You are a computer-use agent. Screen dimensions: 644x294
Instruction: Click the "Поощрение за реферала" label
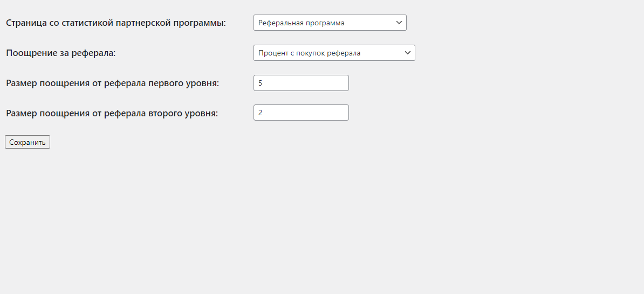[61, 53]
